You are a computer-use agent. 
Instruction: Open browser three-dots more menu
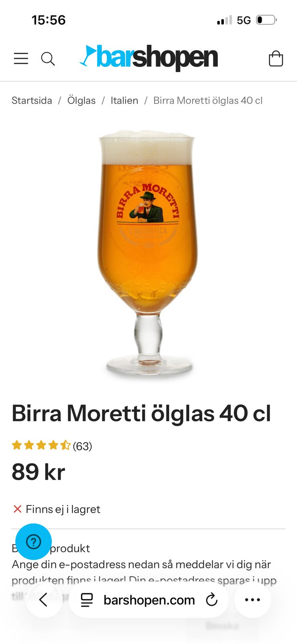[252, 600]
